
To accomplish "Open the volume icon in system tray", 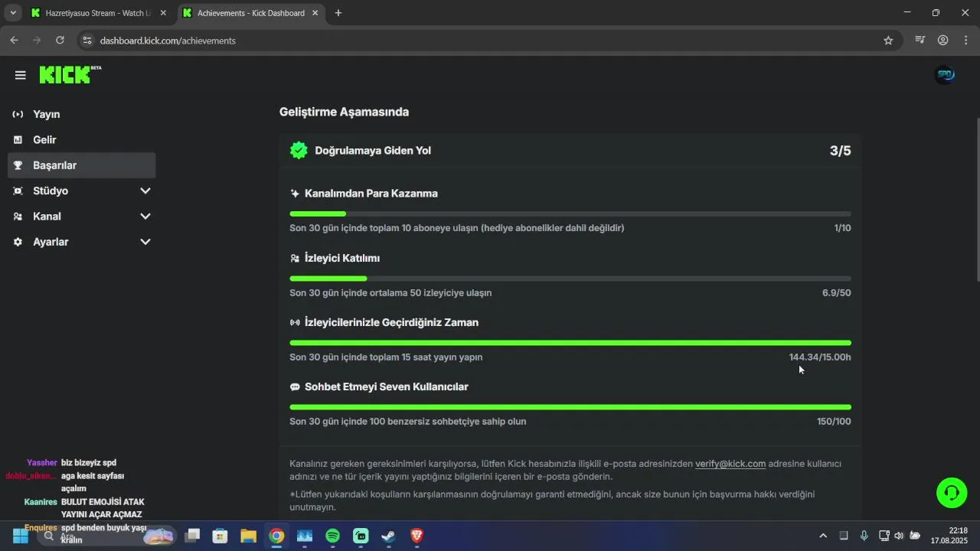I will tap(899, 536).
